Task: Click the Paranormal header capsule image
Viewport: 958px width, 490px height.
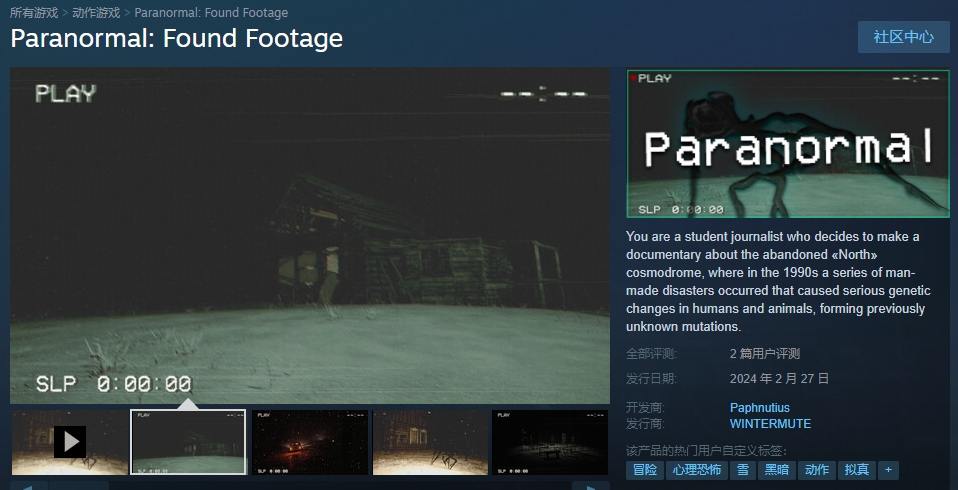Action: click(x=788, y=144)
